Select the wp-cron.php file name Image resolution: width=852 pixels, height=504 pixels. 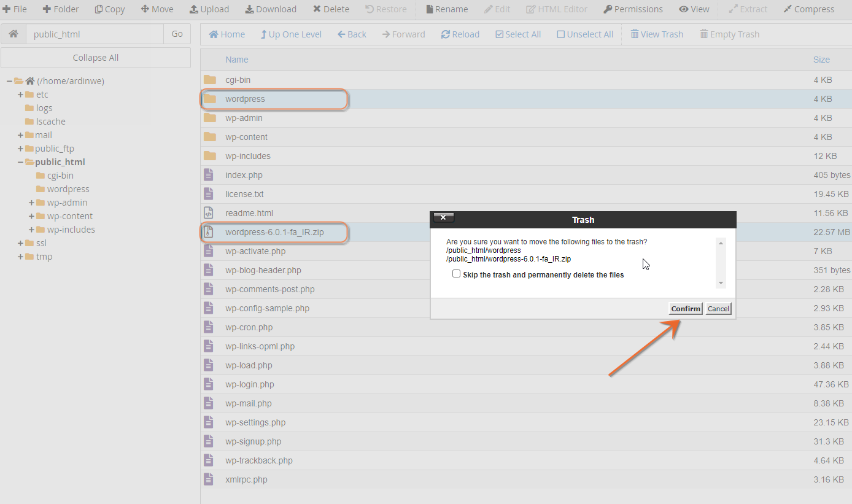[x=249, y=327]
